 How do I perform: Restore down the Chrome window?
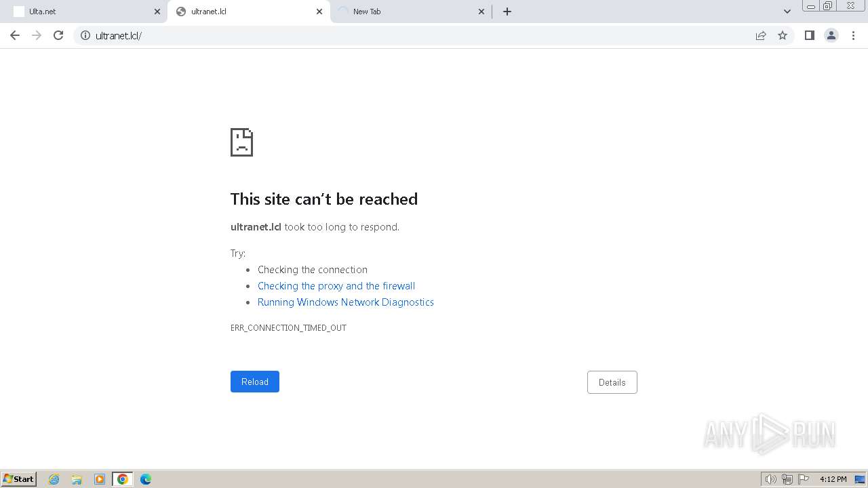[828, 6]
